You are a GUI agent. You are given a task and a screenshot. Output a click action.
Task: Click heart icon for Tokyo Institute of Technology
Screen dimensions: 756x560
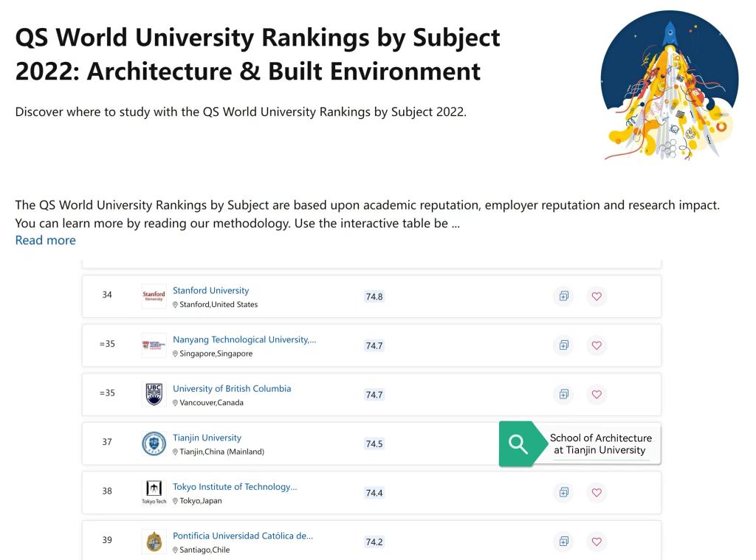[x=597, y=493]
